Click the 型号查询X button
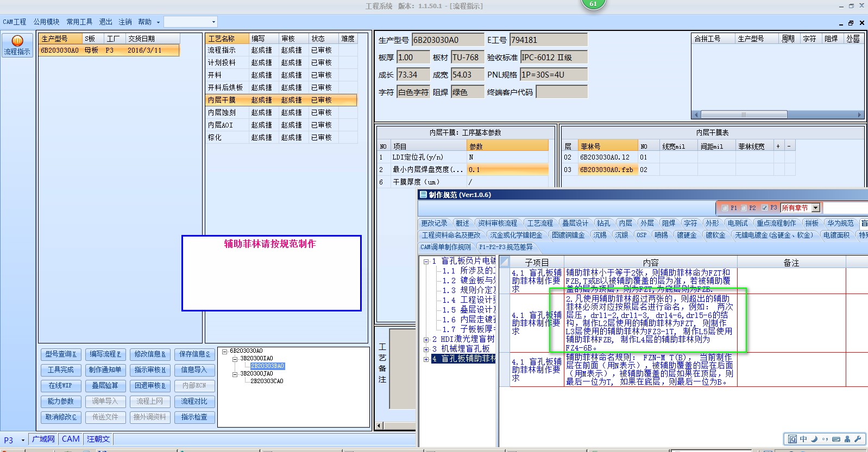 point(60,354)
